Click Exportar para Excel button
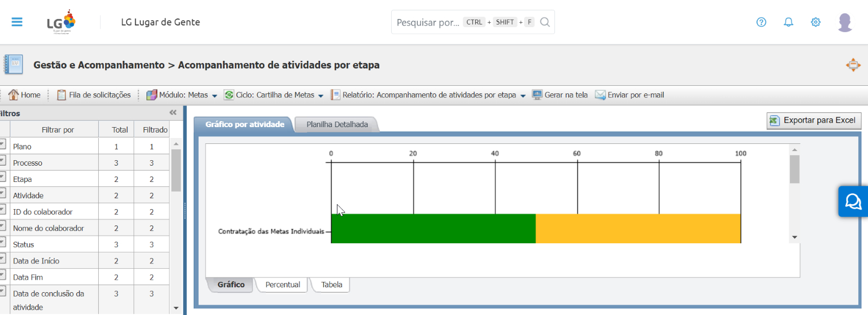 click(x=814, y=121)
